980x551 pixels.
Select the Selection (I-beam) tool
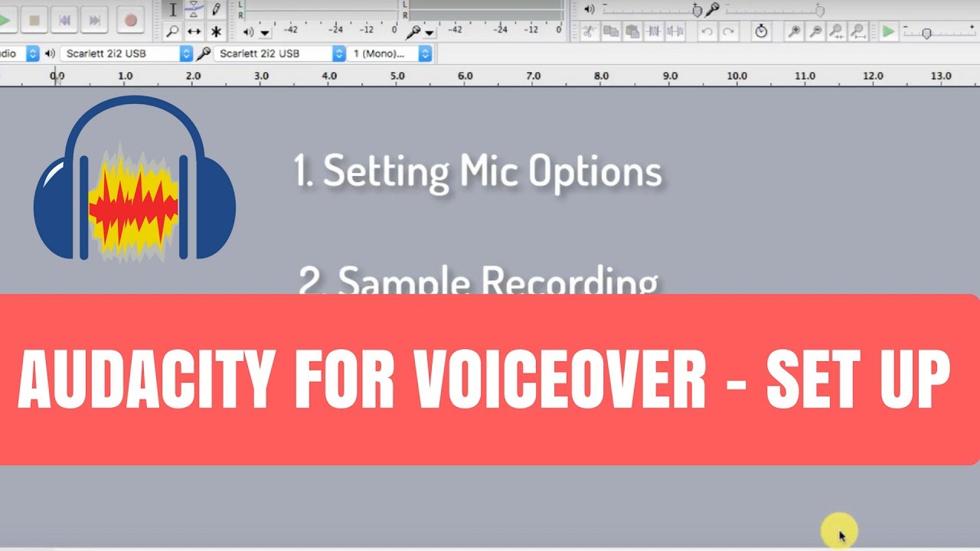click(x=172, y=10)
